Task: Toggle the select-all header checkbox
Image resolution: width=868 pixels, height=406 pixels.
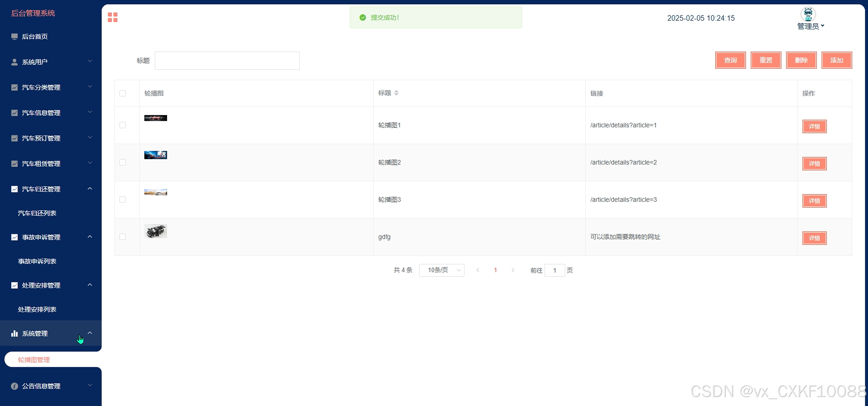Action: [123, 93]
